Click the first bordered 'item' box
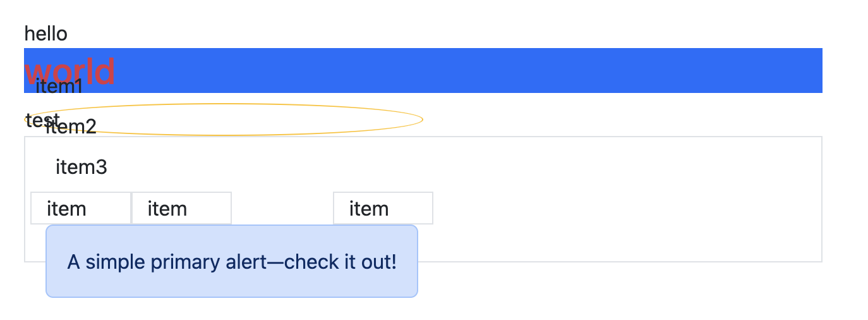The height and width of the screenshot is (320, 868). click(81, 208)
